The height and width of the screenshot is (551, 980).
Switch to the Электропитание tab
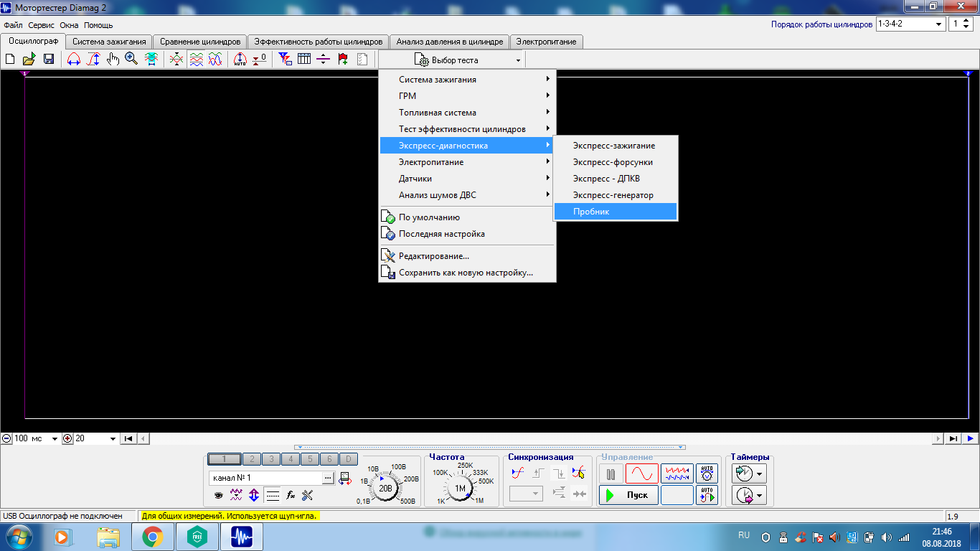pyautogui.click(x=546, y=42)
